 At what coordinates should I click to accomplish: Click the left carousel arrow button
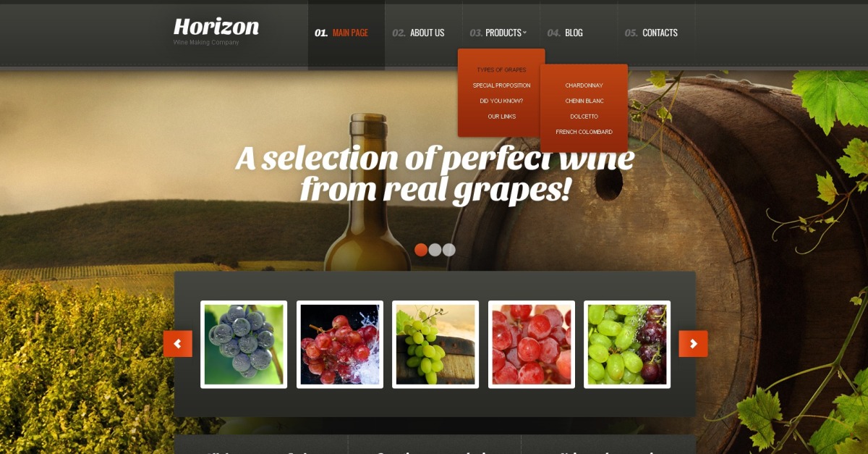tap(178, 344)
